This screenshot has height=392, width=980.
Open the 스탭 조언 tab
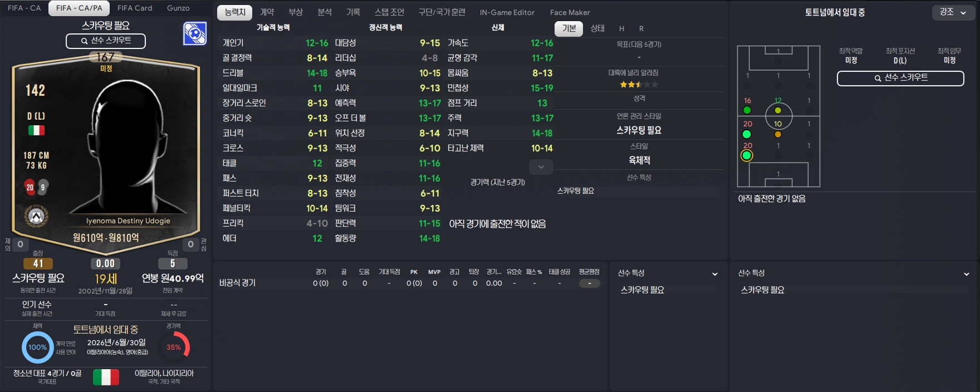(x=389, y=12)
